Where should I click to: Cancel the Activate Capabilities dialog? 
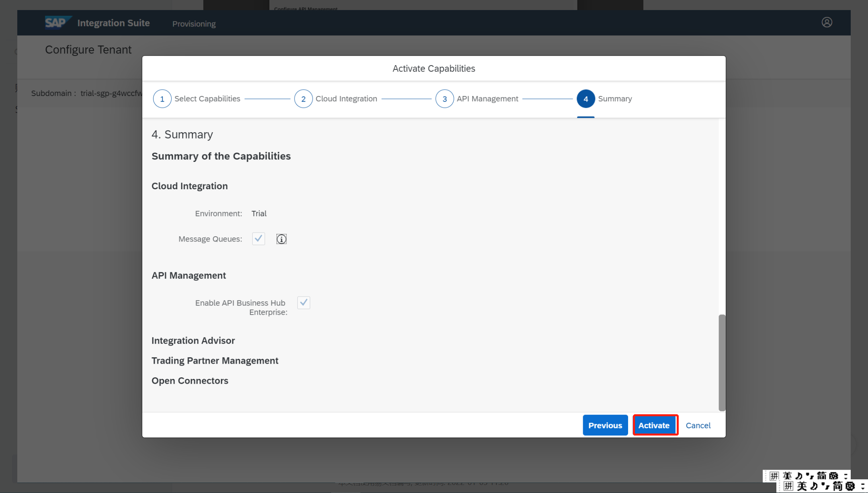(698, 425)
